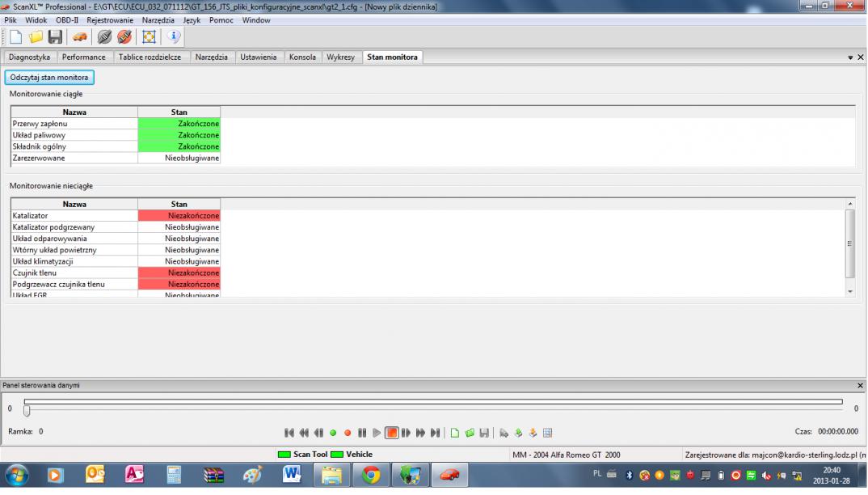Click the grid table icon in the data panel
868x495 pixels.
point(547,433)
